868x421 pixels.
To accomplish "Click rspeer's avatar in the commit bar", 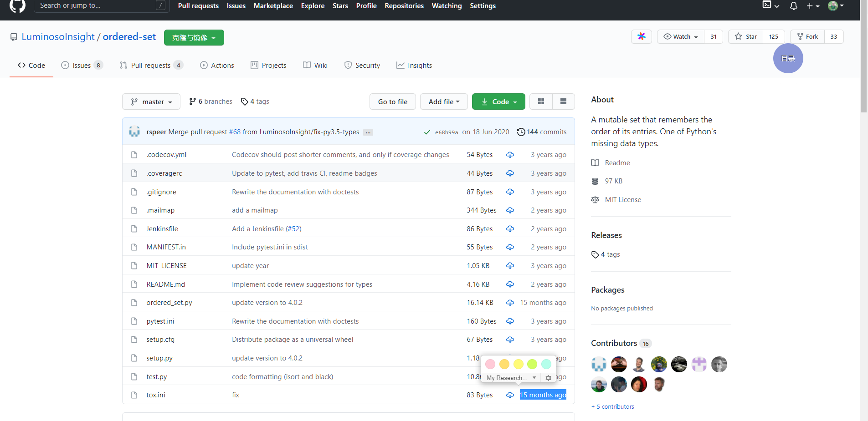I will coord(134,132).
